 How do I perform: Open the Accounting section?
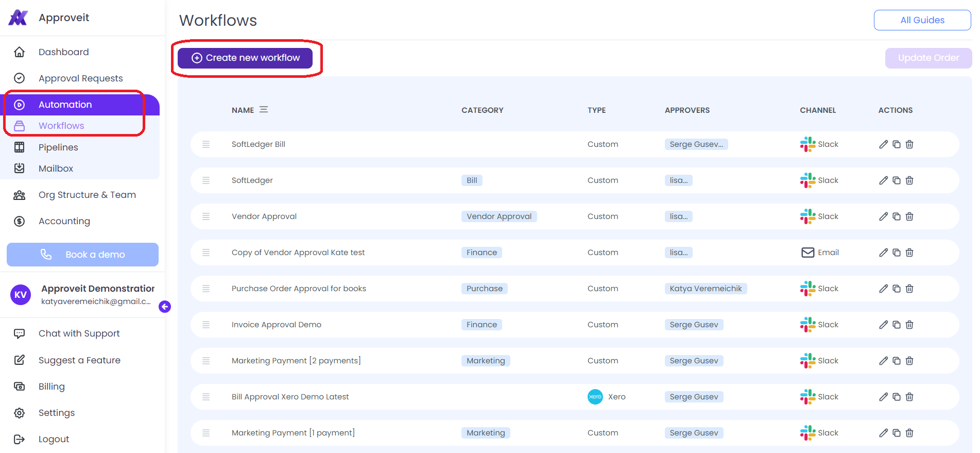coord(64,221)
